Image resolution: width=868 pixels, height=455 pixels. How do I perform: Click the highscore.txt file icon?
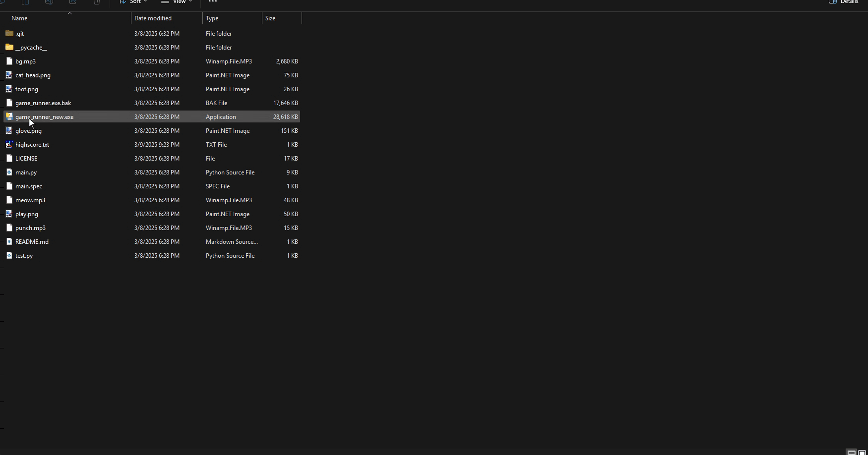(9, 144)
